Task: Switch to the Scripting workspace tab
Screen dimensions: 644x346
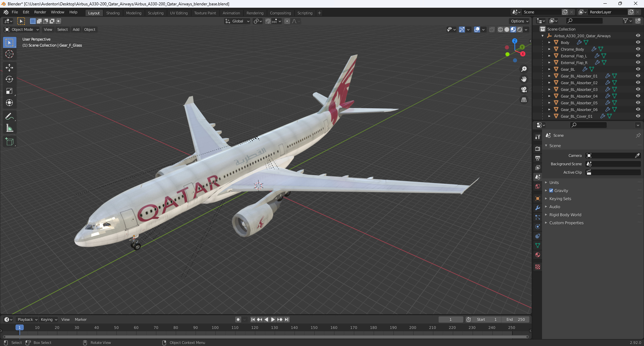Action: (x=305, y=13)
